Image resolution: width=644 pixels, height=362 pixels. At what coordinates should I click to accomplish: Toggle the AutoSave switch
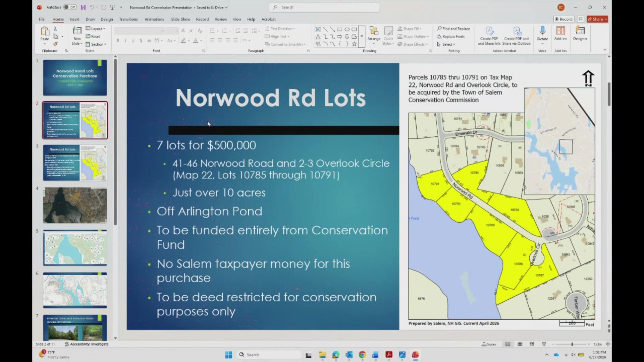pos(70,7)
